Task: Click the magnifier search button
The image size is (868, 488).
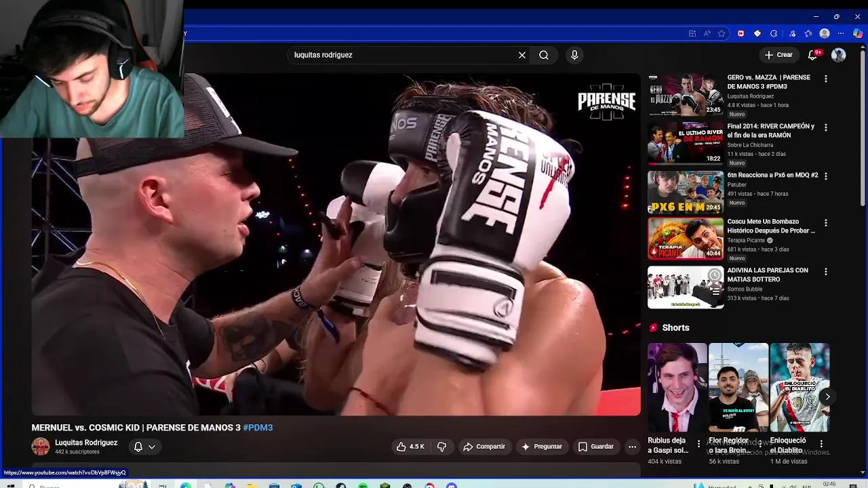Action: pyautogui.click(x=544, y=55)
